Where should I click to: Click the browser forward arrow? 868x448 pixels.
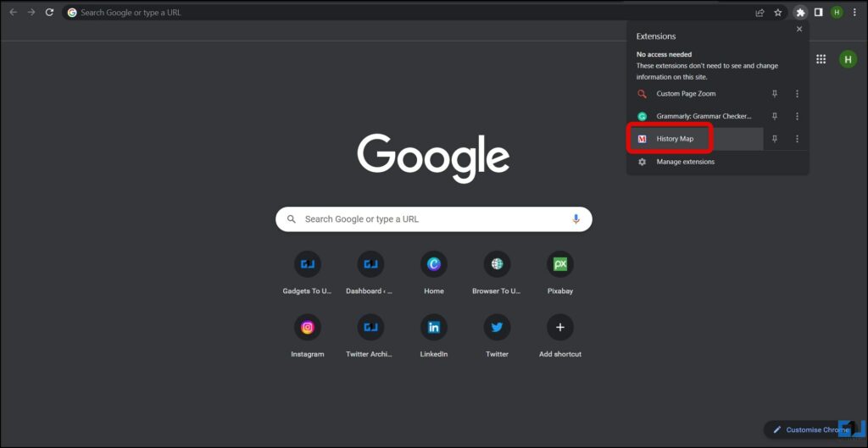point(31,12)
